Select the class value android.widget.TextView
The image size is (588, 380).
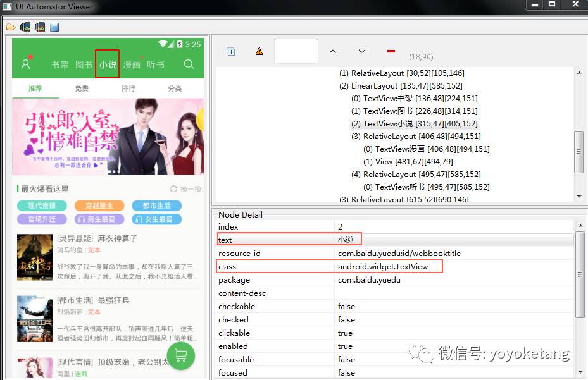tap(383, 266)
